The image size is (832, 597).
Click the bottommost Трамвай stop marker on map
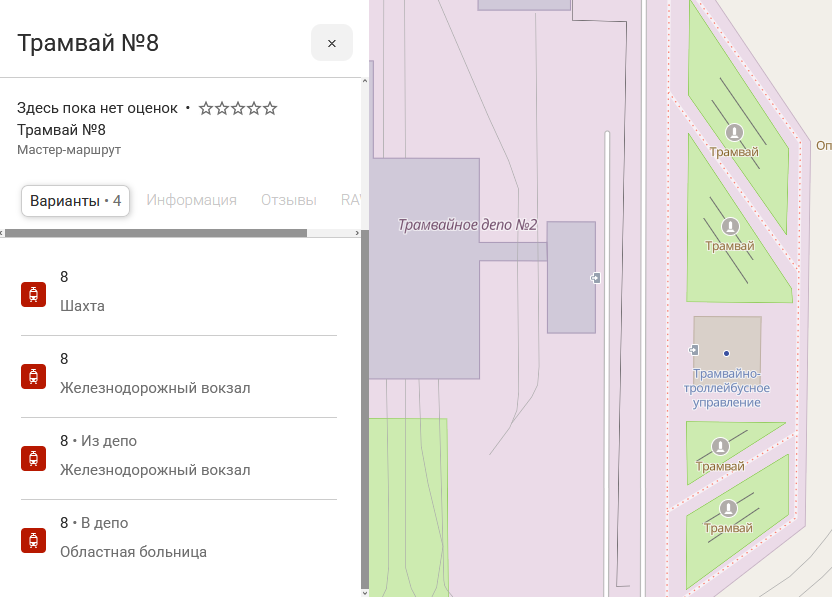tap(728, 508)
